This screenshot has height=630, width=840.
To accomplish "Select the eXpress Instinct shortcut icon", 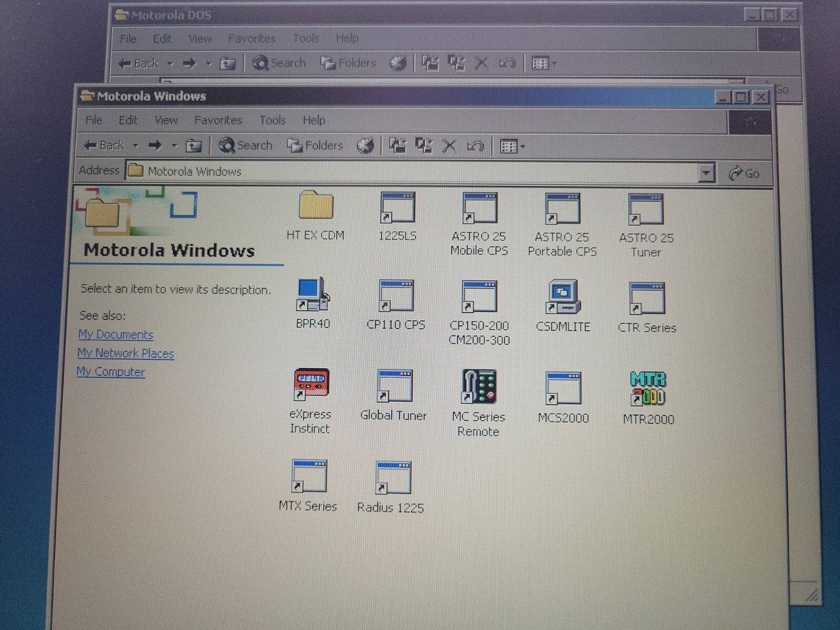I will click(x=310, y=401).
